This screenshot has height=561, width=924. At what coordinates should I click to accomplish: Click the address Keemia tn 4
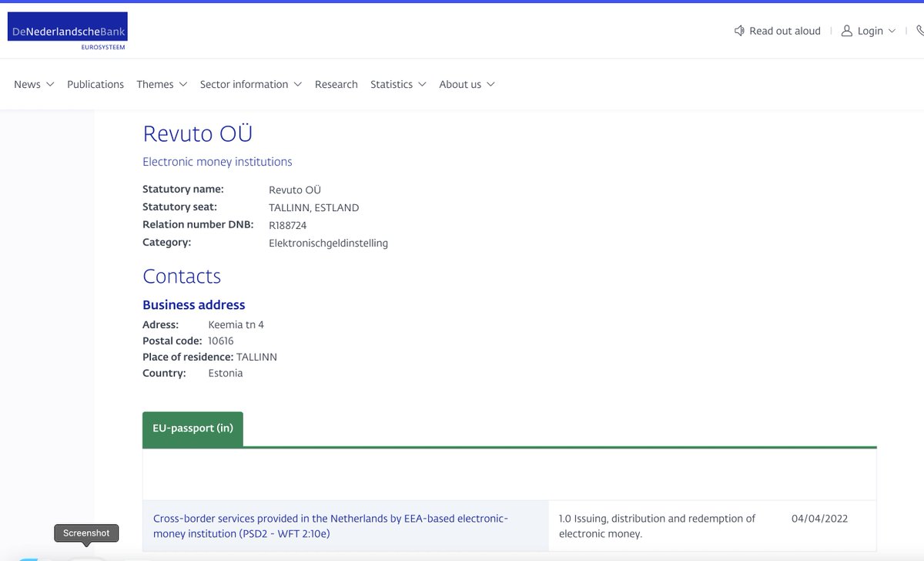(236, 324)
